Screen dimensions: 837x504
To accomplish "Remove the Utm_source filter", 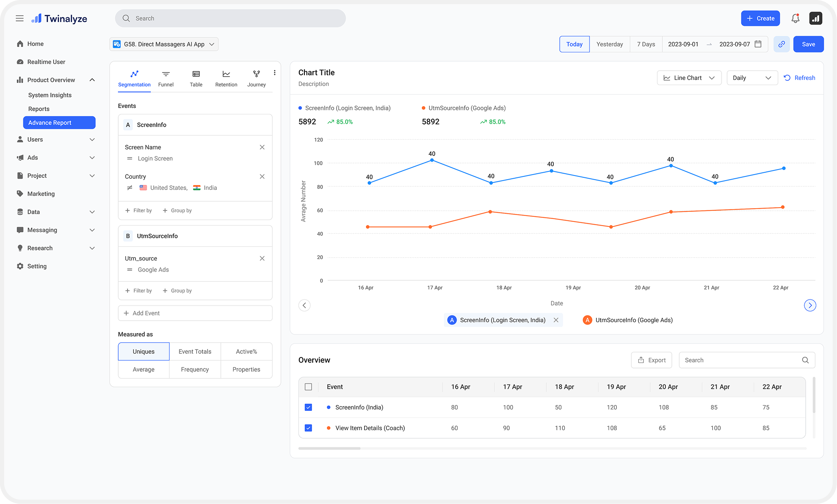I will (262, 258).
